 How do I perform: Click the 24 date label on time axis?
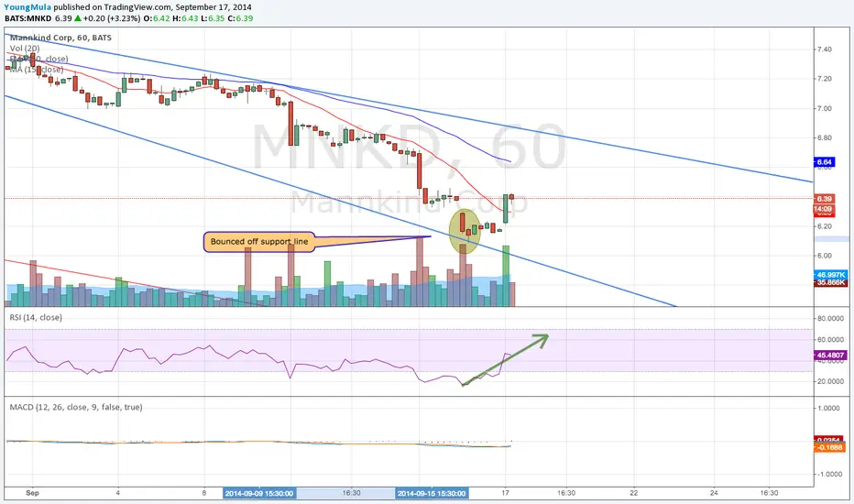coord(714,493)
